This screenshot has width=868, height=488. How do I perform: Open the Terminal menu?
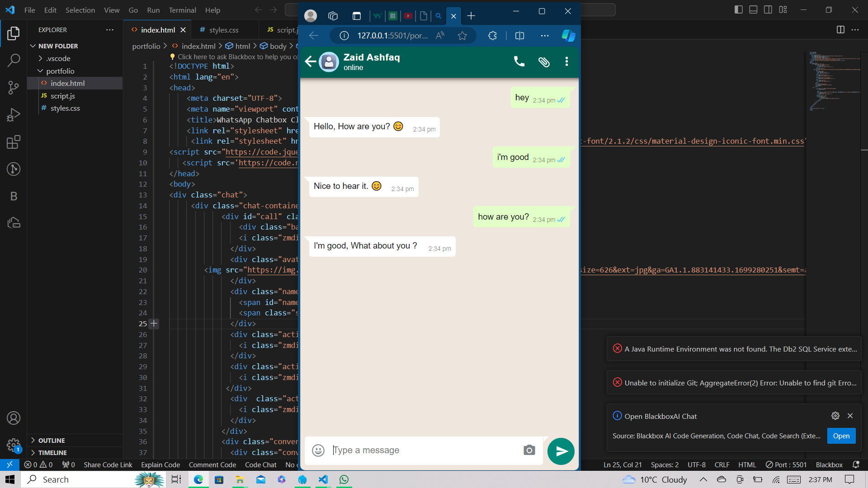coord(182,10)
